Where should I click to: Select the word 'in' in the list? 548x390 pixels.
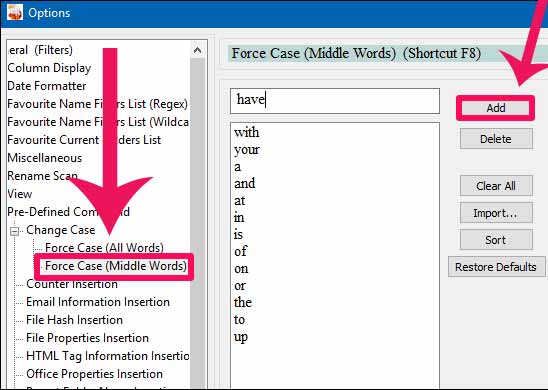[x=239, y=218]
